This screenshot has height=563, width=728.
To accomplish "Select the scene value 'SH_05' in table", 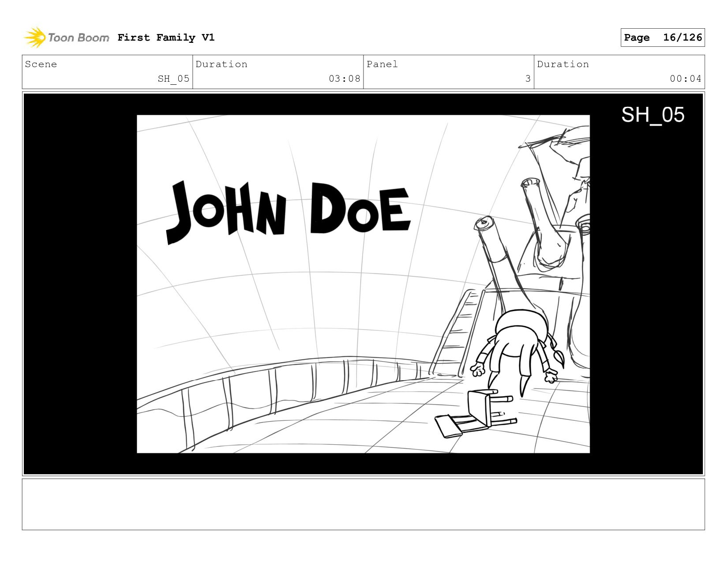I will tap(173, 79).
